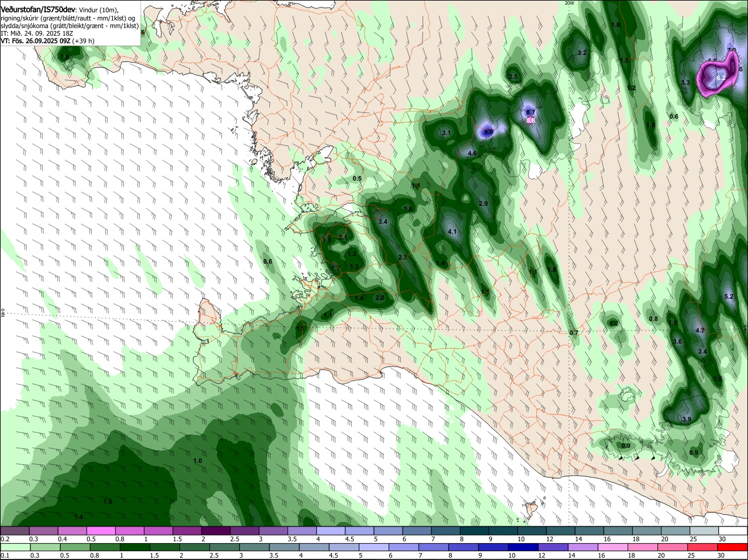This screenshot has height=560, width=748.
Task: Click the 2.9 precipitation value on the map
Action: [x=483, y=203]
